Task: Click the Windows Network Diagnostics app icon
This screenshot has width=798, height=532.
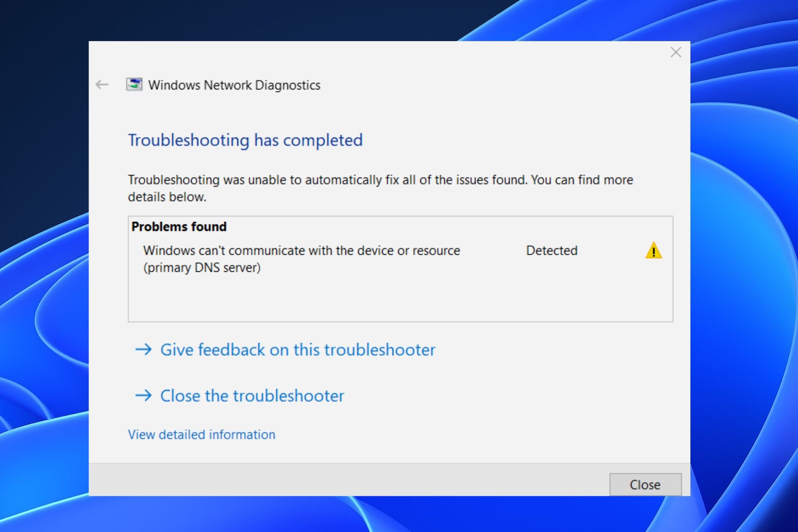Action: click(134, 84)
